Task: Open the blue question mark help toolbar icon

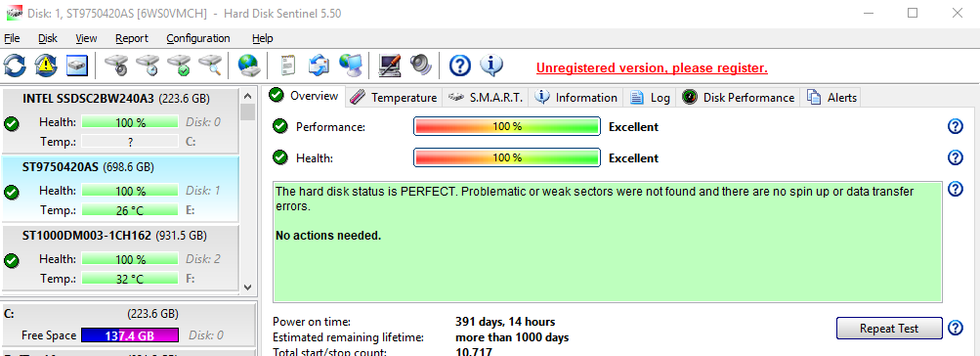Action: point(459,66)
